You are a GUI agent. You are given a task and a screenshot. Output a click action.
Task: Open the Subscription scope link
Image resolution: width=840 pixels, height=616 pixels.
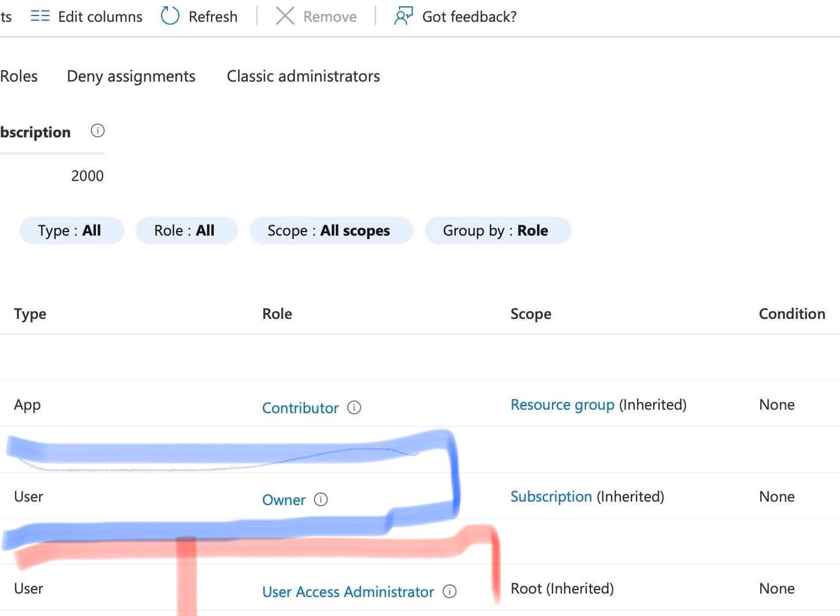pyautogui.click(x=551, y=496)
